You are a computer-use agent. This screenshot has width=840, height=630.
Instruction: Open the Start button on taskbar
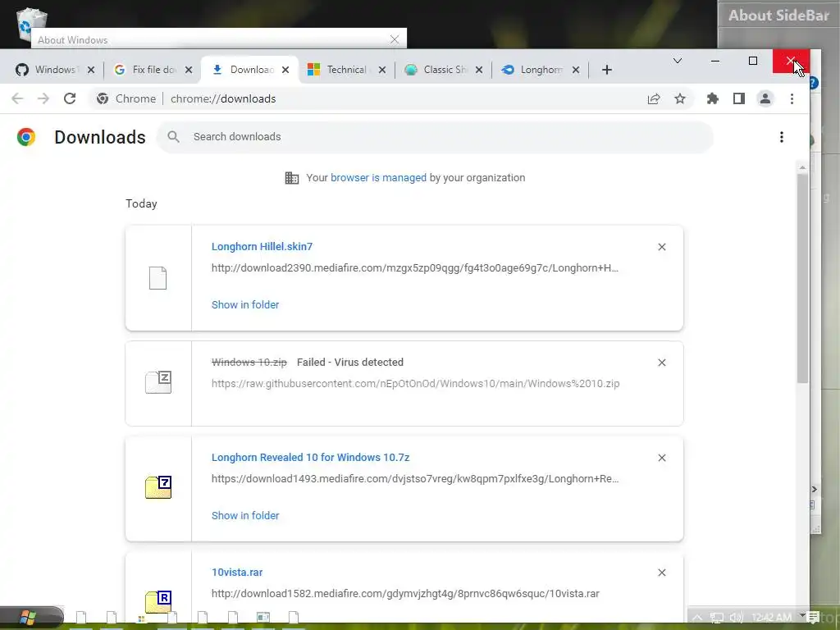(x=27, y=618)
